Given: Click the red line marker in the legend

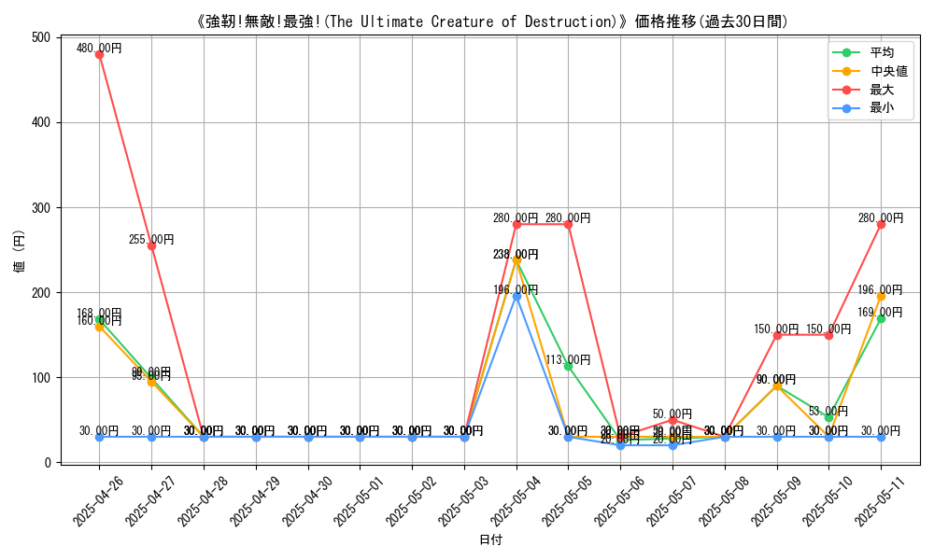Looking at the screenshot, I should pos(846,90).
